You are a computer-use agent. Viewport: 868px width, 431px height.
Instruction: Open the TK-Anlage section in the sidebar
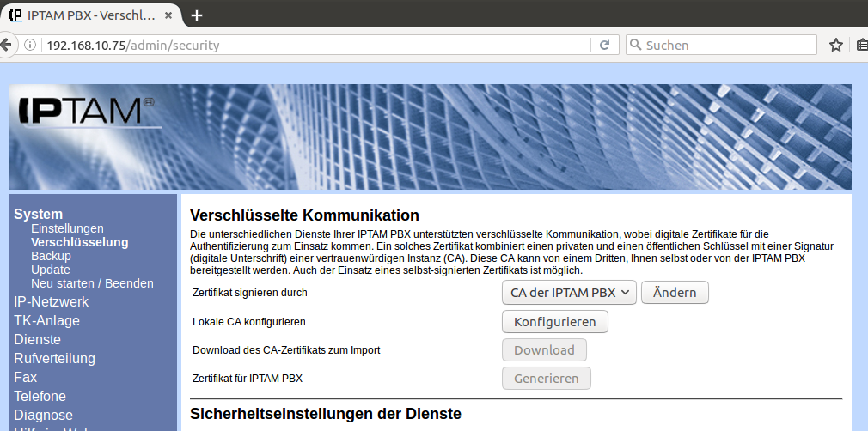pos(46,320)
